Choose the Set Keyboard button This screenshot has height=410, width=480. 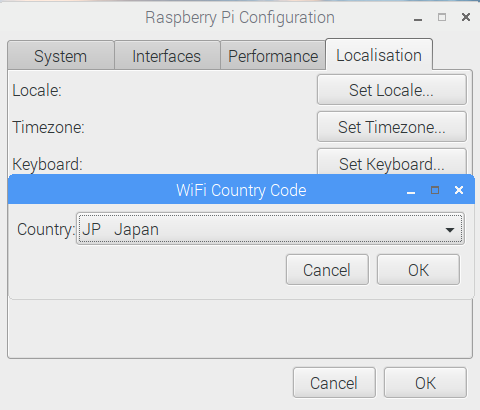coord(392,162)
